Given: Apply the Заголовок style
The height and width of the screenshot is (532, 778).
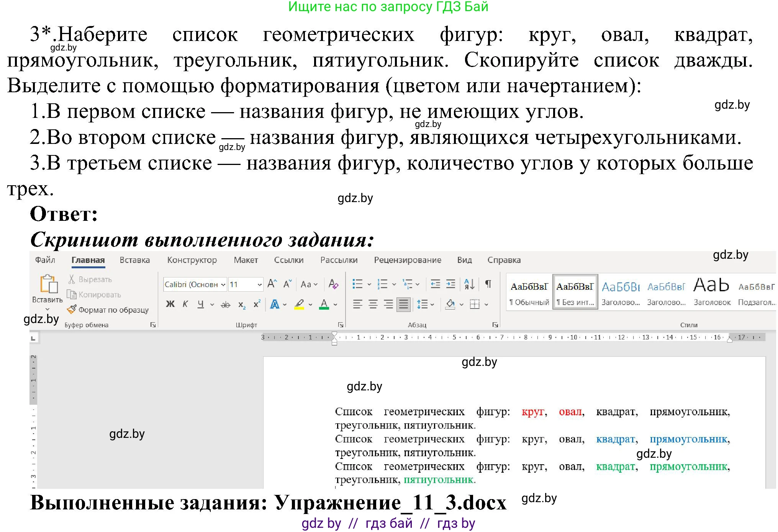Looking at the screenshot, I should pyautogui.click(x=712, y=291).
